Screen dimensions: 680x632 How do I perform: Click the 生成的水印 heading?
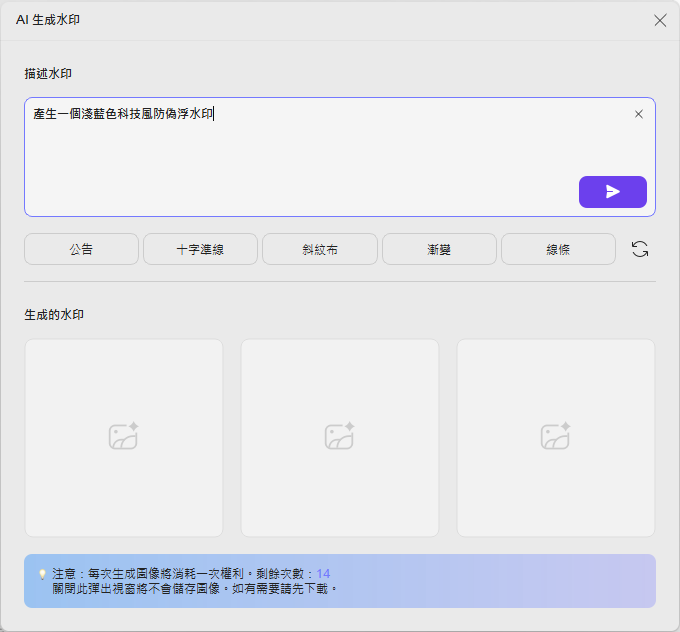tap(54, 315)
